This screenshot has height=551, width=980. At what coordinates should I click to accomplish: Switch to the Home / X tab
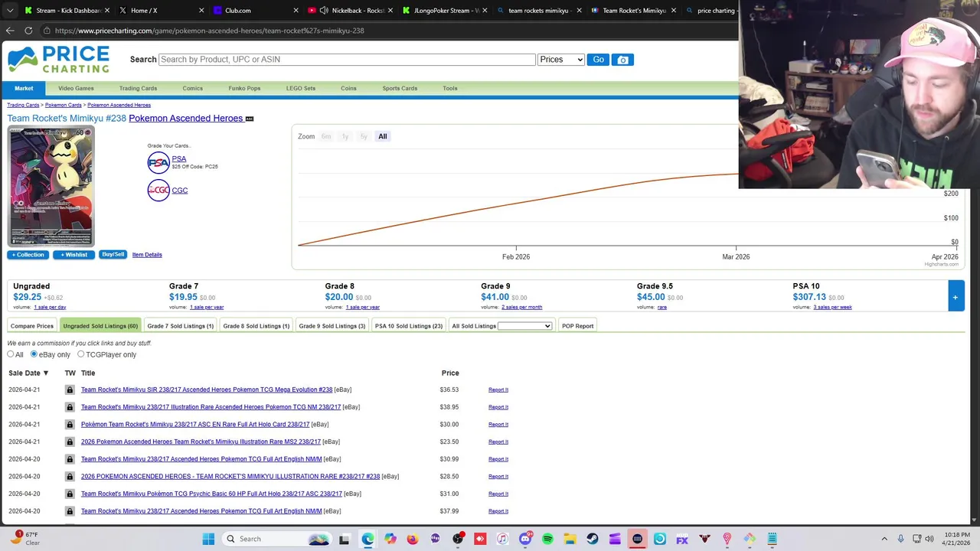[x=161, y=11]
